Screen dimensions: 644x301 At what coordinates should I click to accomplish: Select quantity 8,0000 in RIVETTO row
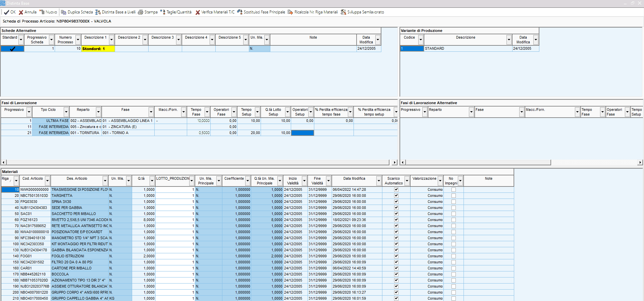click(x=144, y=220)
